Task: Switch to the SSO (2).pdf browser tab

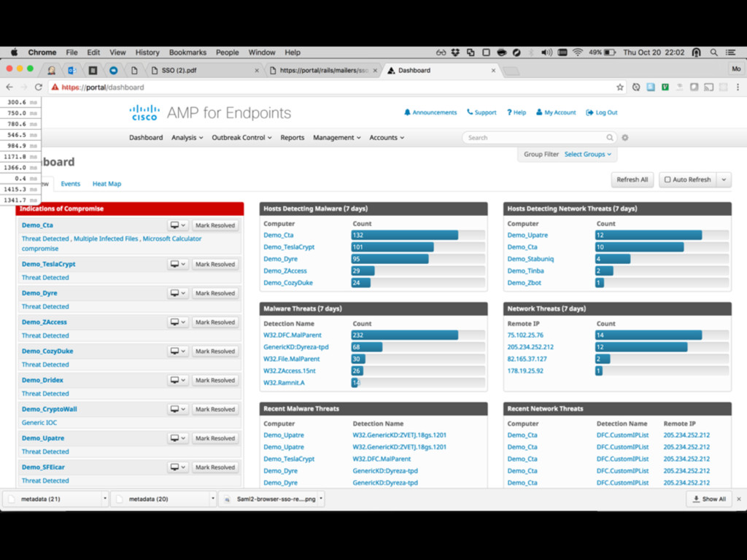Action: [205, 70]
